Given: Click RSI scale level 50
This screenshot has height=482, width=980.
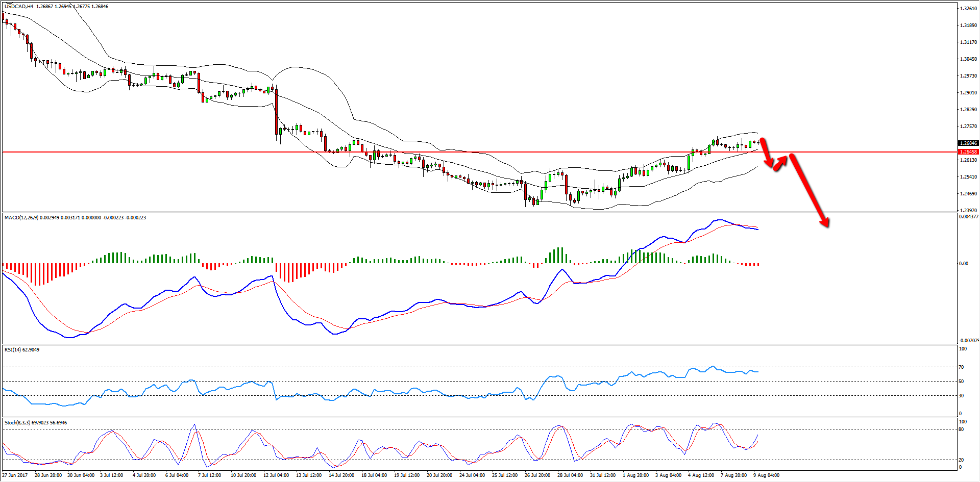Looking at the screenshot, I should click(x=961, y=382).
